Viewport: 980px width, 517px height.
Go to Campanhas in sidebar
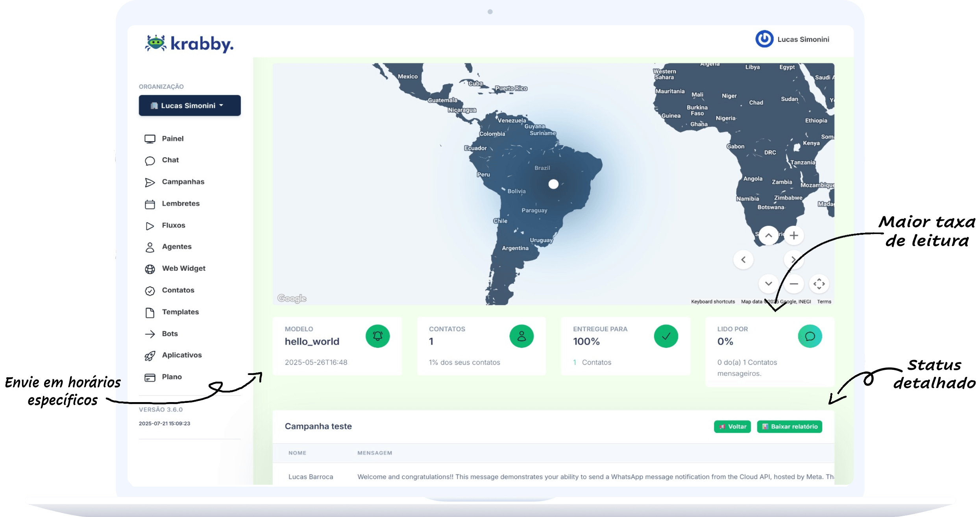point(183,182)
